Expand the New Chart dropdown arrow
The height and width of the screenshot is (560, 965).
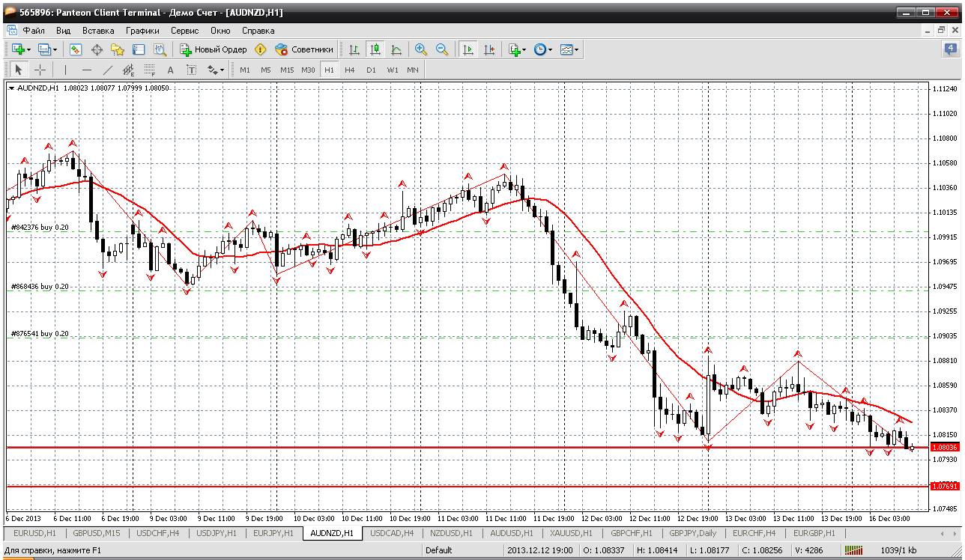click(28, 50)
